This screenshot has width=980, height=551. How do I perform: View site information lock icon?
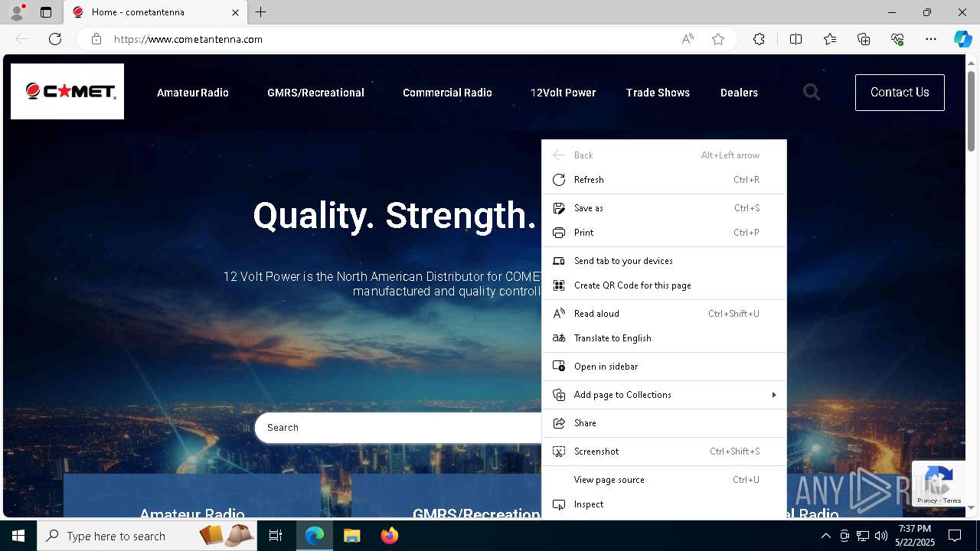point(96,39)
